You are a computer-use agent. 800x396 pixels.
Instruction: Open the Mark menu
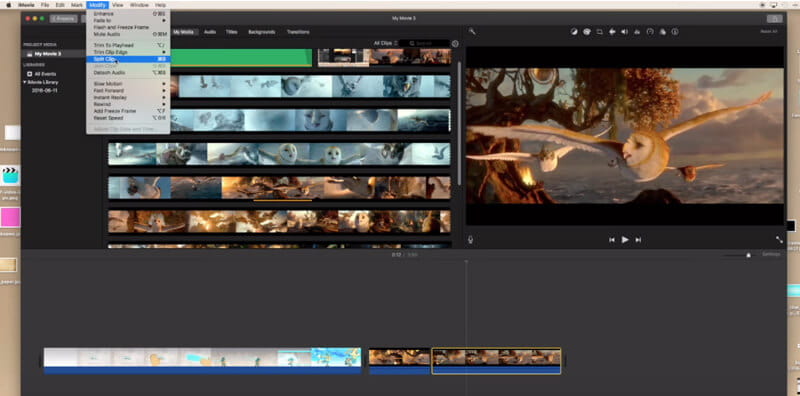[x=77, y=5]
